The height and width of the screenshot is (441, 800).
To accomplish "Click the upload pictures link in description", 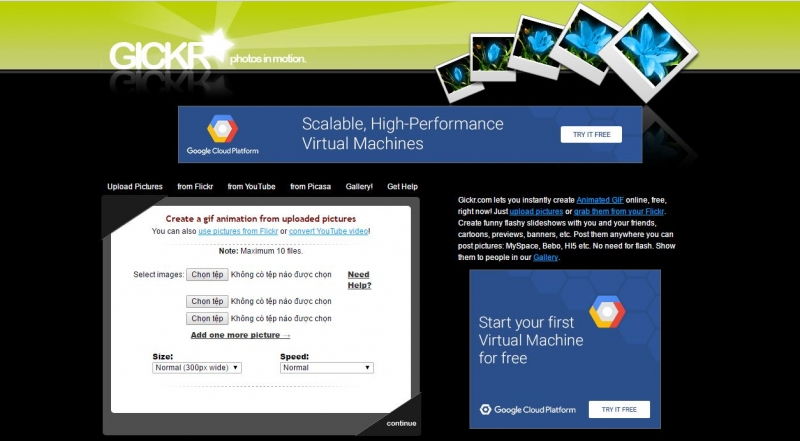I will pos(536,212).
